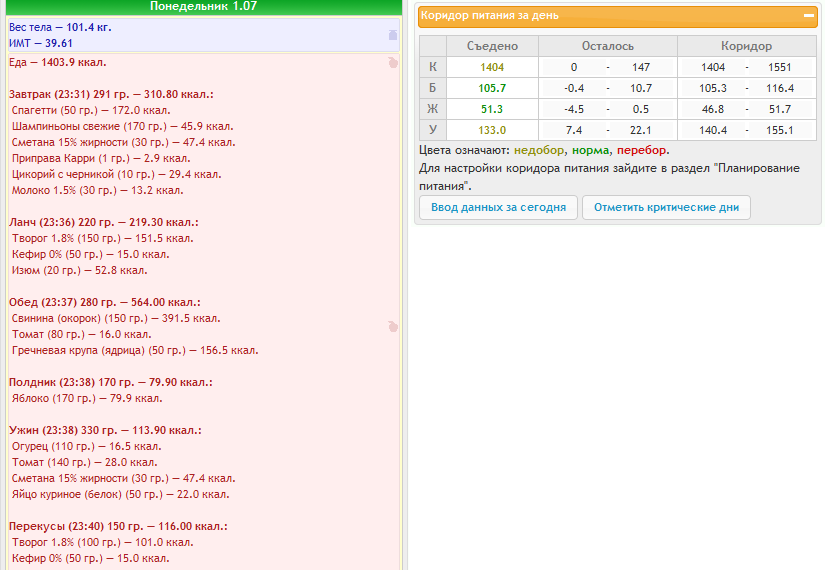Select Яблоко (170 гр.) entry
This screenshot has width=835, height=570.
click(x=87, y=398)
